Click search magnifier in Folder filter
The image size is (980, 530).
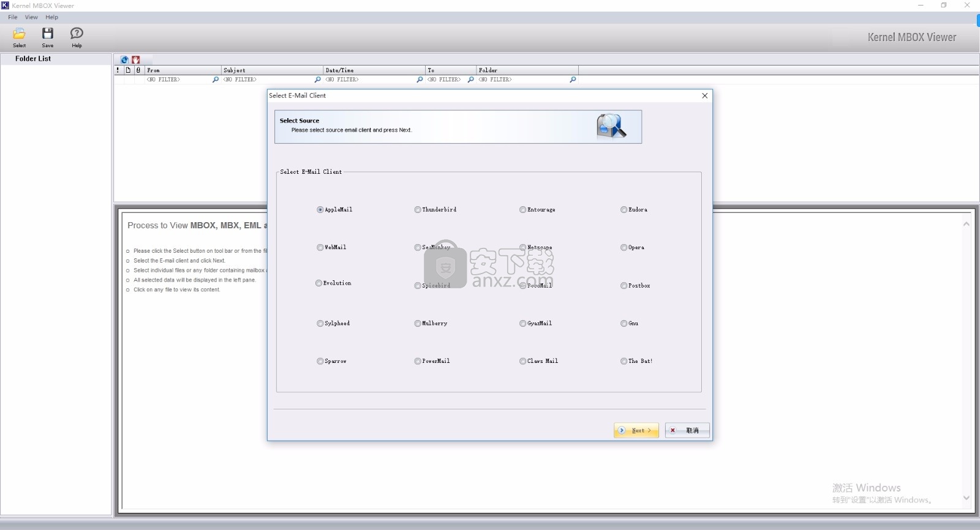click(573, 80)
